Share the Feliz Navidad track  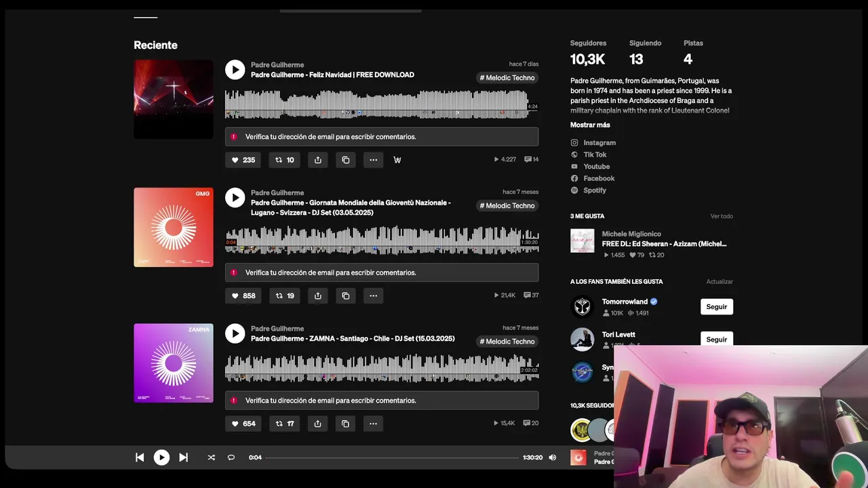318,160
